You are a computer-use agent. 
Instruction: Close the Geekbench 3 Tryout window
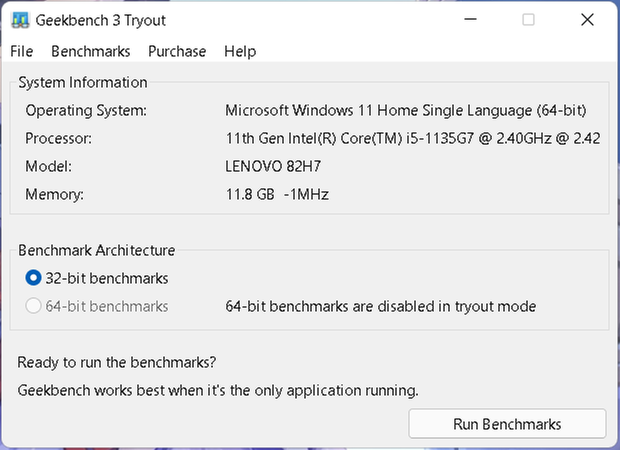pyautogui.click(x=587, y=19)
